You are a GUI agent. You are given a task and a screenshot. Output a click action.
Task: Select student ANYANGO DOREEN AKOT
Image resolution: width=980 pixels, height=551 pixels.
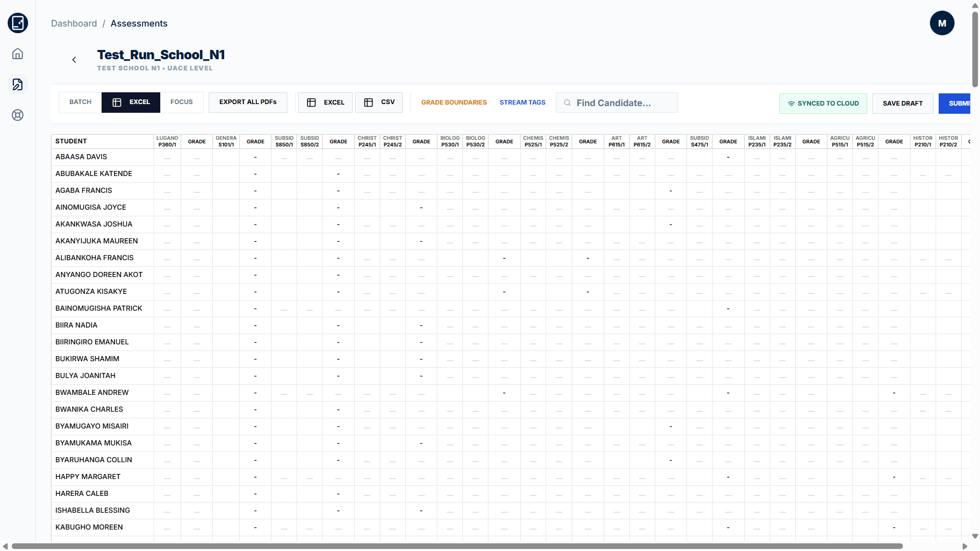(x=99, y=275)
